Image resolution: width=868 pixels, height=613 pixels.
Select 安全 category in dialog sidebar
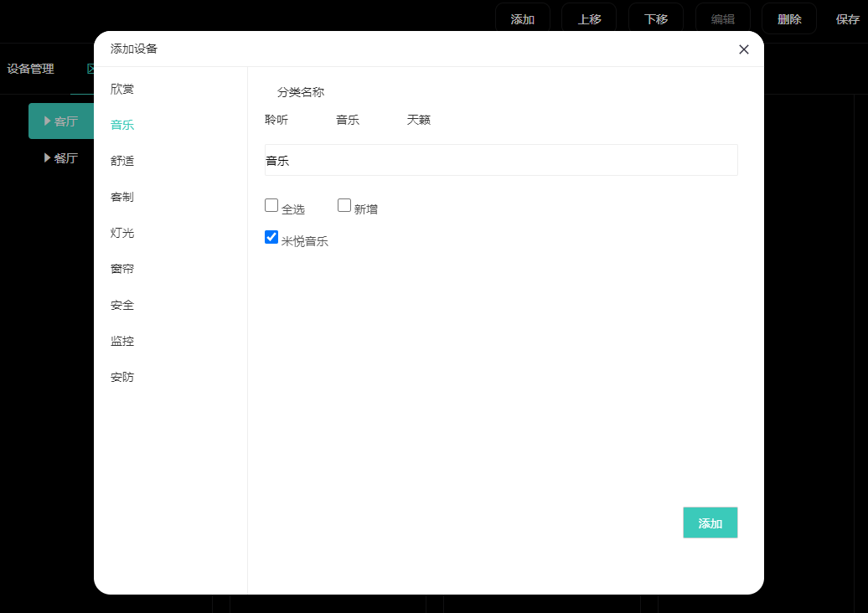(122, 305)
